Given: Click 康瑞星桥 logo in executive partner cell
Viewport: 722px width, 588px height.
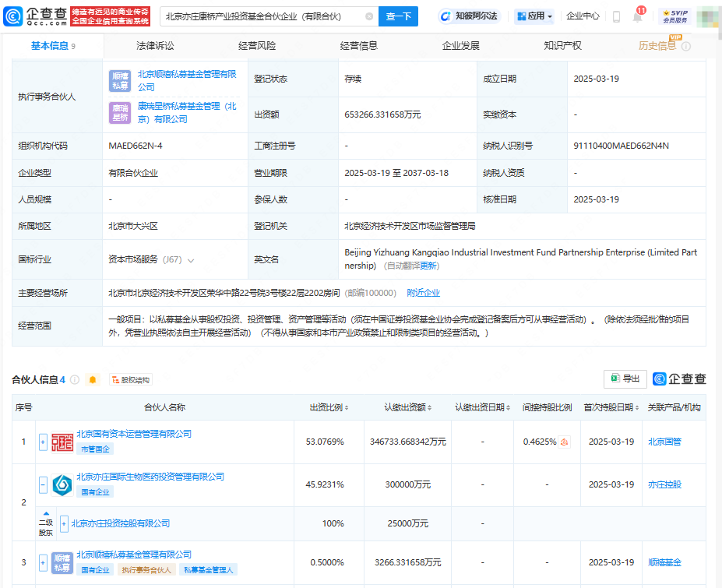Looking at the screenshot, I should [120, 113].
